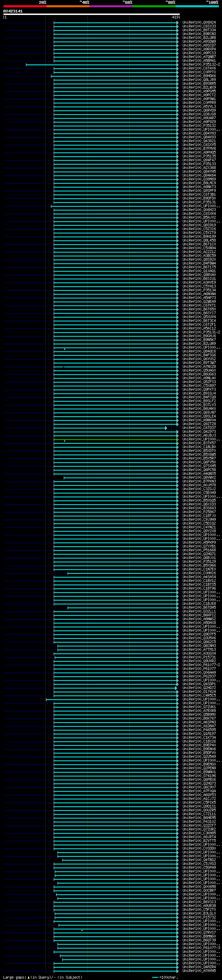Click the purple ~60% identity legend bar
The height and width of the screenshot is (980, 222).
pos(111,6)
